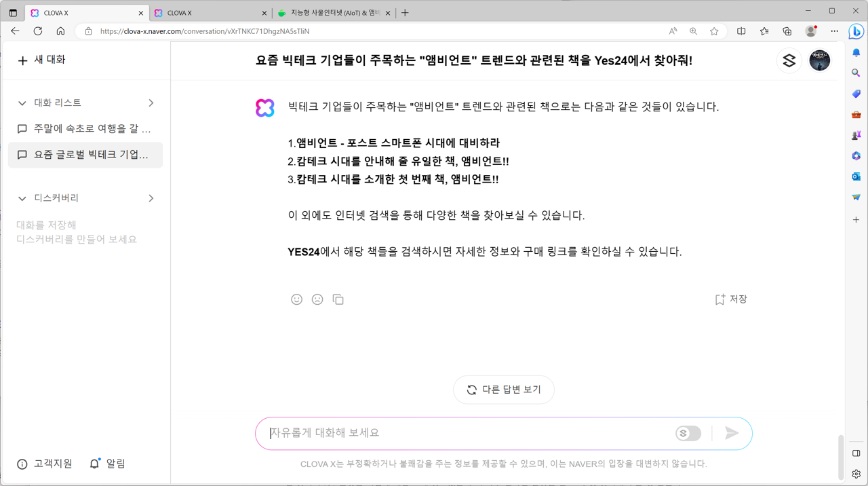
Task: Open sidebar Outlook icon
Action: 856,176
